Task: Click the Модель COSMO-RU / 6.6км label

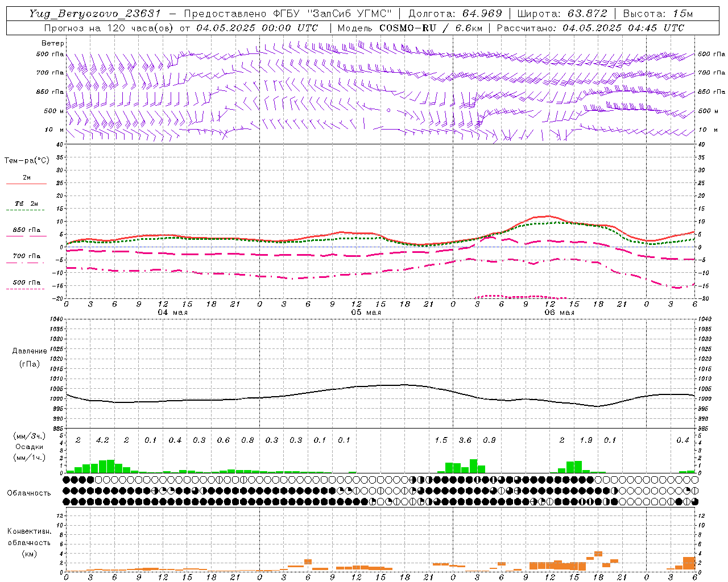Action: coord(409,28)
